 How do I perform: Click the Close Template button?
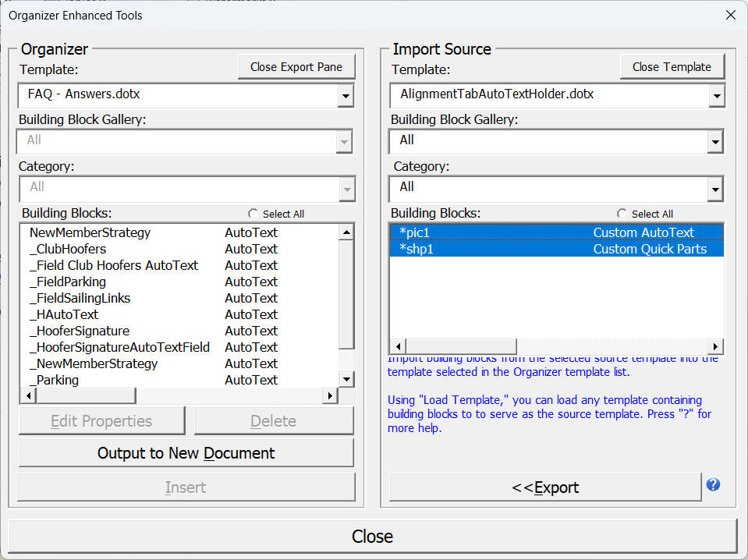(x=672, y=66)
